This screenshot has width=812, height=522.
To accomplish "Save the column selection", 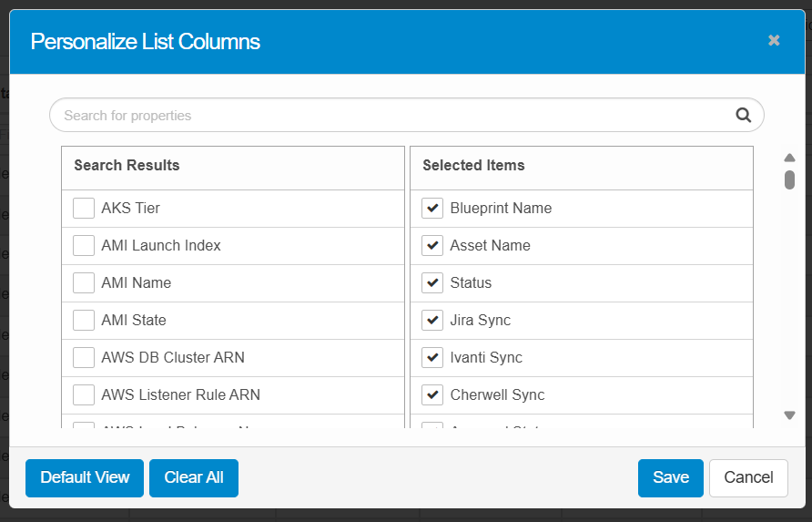I will pos(670,478).
